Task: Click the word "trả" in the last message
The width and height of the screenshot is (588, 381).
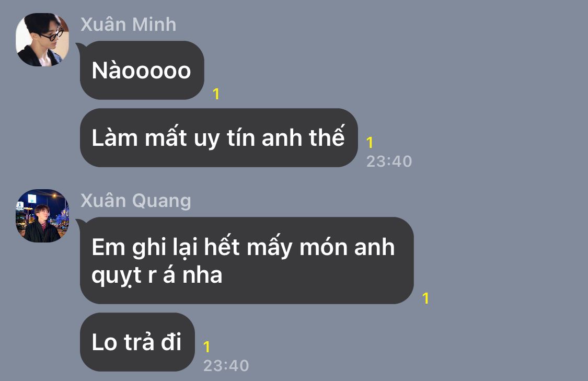Action: 139,341
